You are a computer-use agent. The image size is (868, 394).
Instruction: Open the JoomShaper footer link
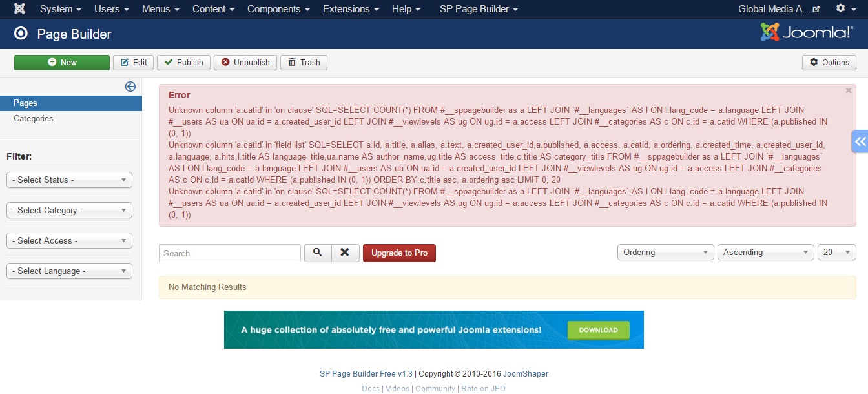pyautogui.click(x=526, y=374)
